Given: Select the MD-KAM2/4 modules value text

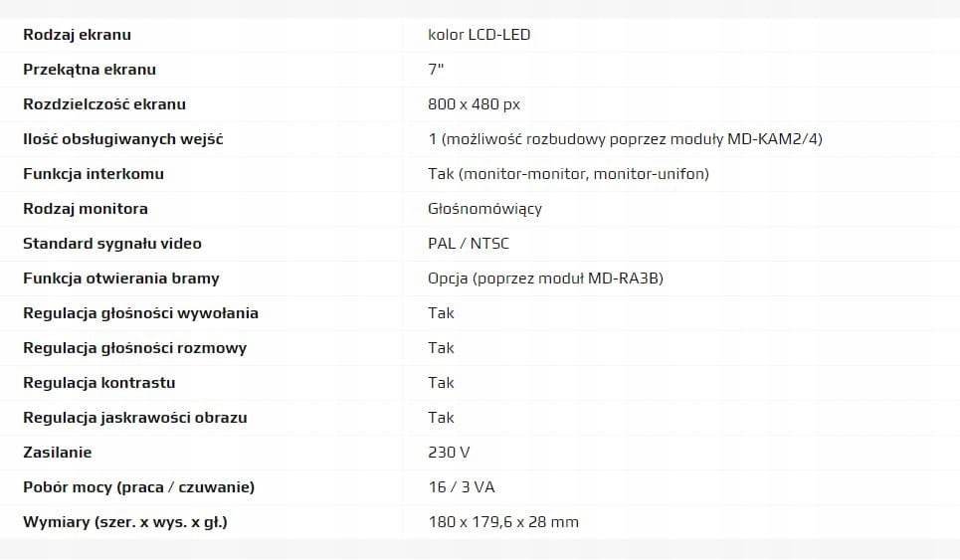Looking at the screenshot, I should tap(625, 139).
